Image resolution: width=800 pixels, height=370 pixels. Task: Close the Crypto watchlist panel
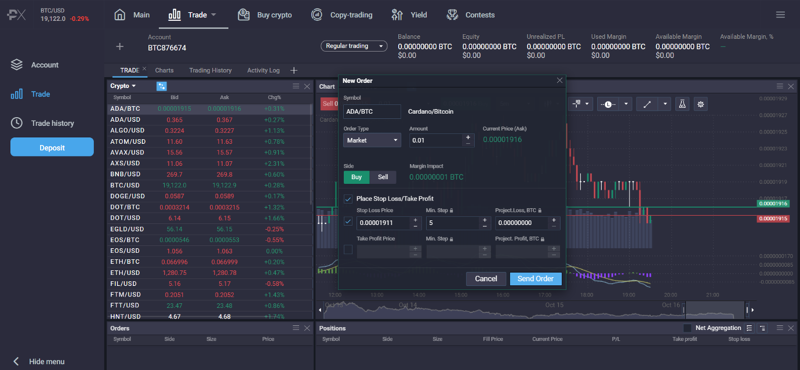coord(307,86)
